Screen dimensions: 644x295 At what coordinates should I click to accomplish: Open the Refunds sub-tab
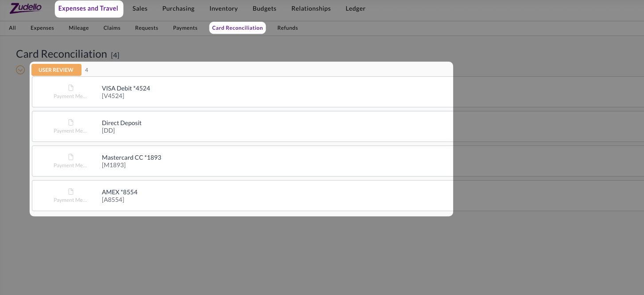coord(287,28)
